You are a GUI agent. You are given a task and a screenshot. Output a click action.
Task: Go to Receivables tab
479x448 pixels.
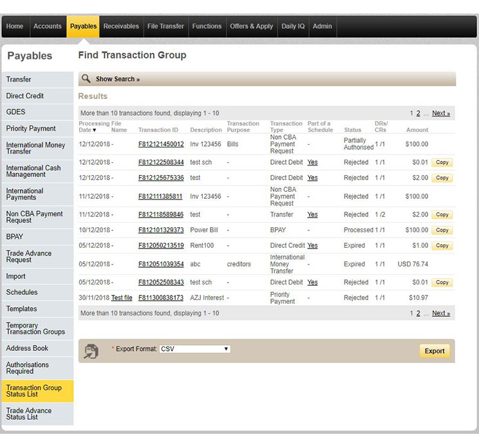point(121,26)
